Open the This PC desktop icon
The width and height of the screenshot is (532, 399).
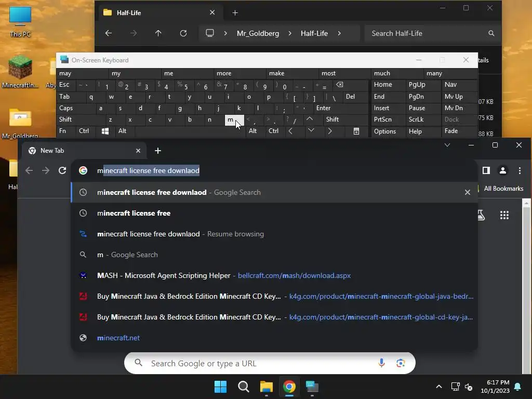20,21
